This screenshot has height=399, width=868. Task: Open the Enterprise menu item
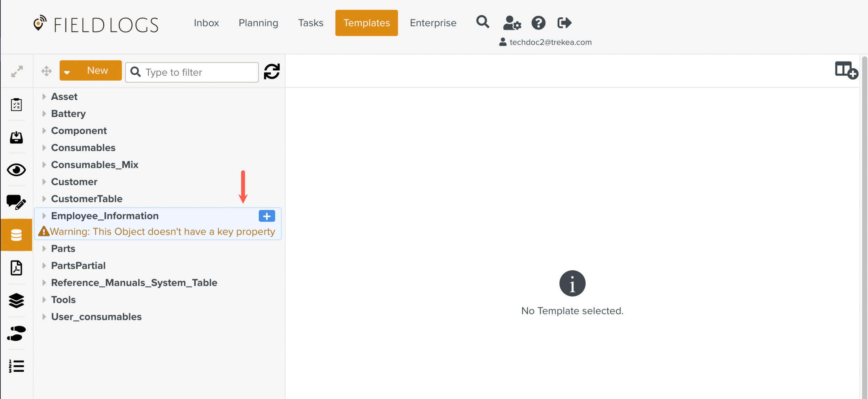coord(433,23)
